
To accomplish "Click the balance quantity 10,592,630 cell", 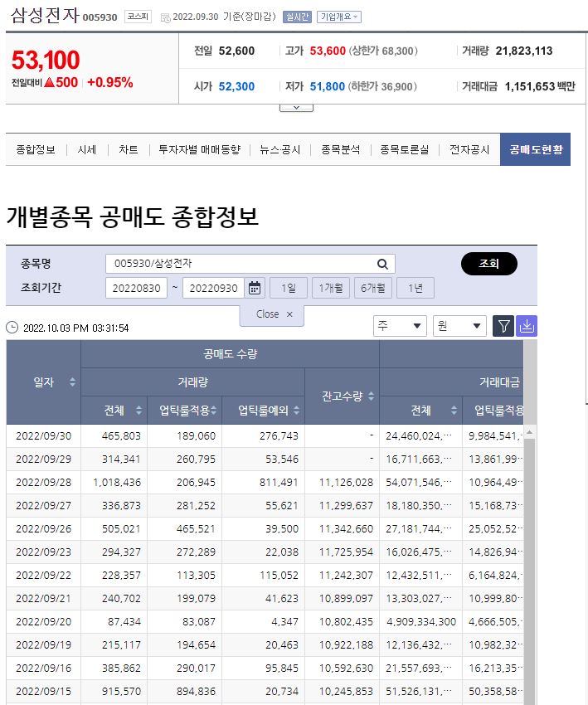I will pyautogui.click(x=342, y=669).
